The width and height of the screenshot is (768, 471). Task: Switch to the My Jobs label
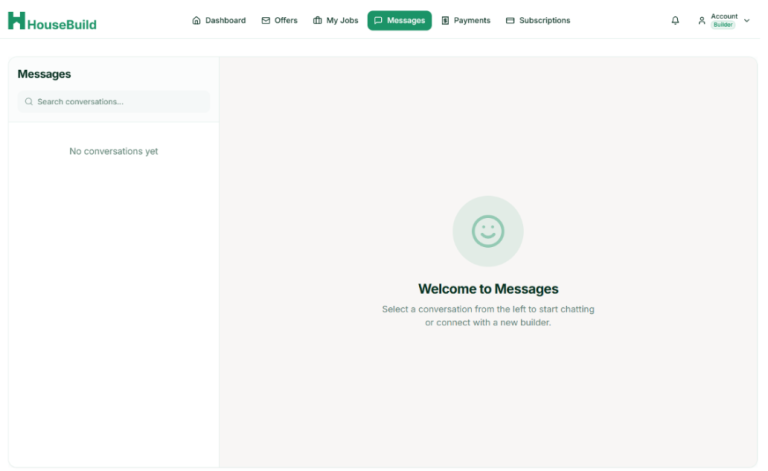[x=342, y=20]
